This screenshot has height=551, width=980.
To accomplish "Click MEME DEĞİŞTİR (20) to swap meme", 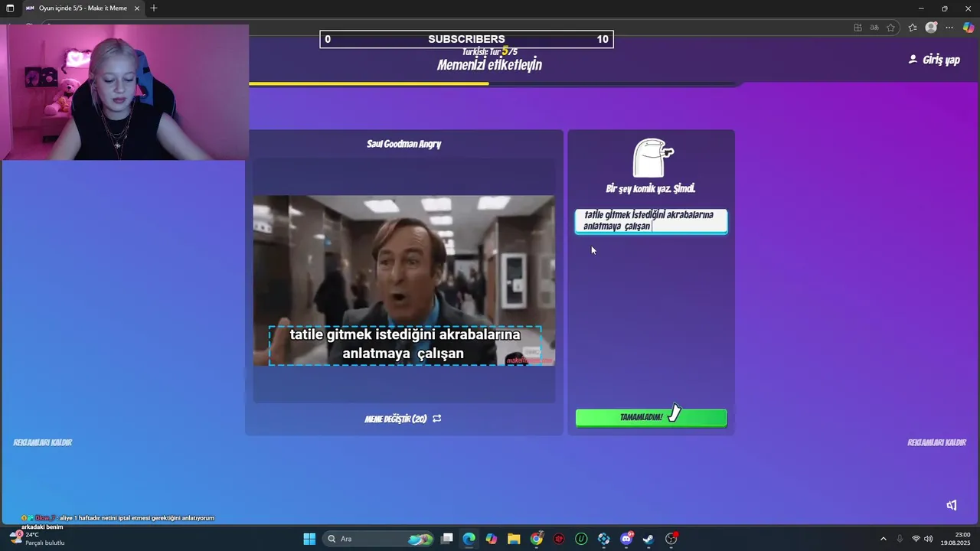I will pos(403,419).
